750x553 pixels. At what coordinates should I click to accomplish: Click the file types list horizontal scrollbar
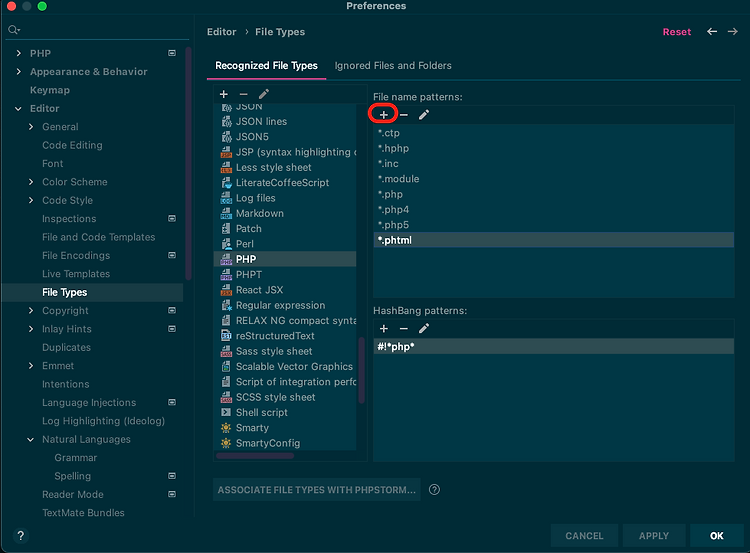pos(255,455)
